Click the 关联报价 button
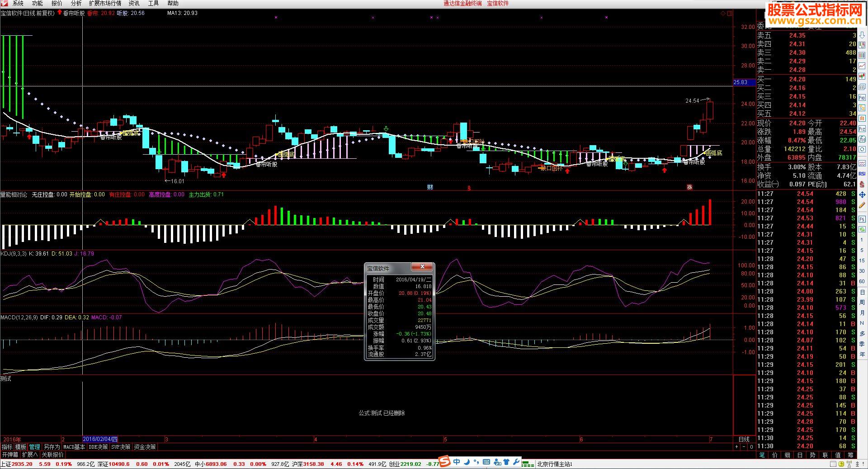The width and height of the screenshot is (868, 469). click(x=52, y=455)
